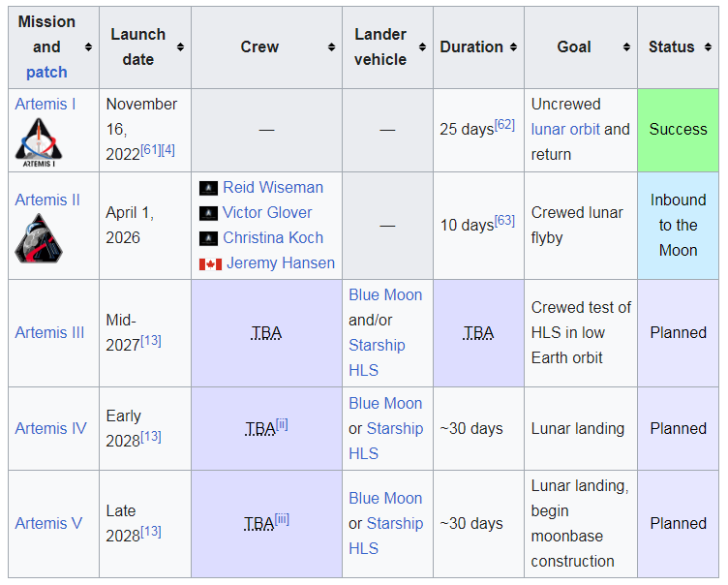Sort the table by Duration
The image size is (728, 585).
click(x=513, y=46)
